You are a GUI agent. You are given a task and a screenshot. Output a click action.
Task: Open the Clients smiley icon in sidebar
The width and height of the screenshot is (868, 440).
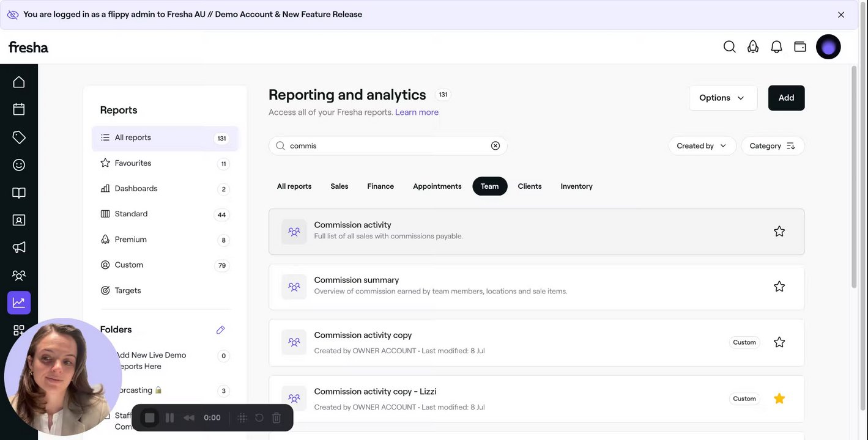19,165
